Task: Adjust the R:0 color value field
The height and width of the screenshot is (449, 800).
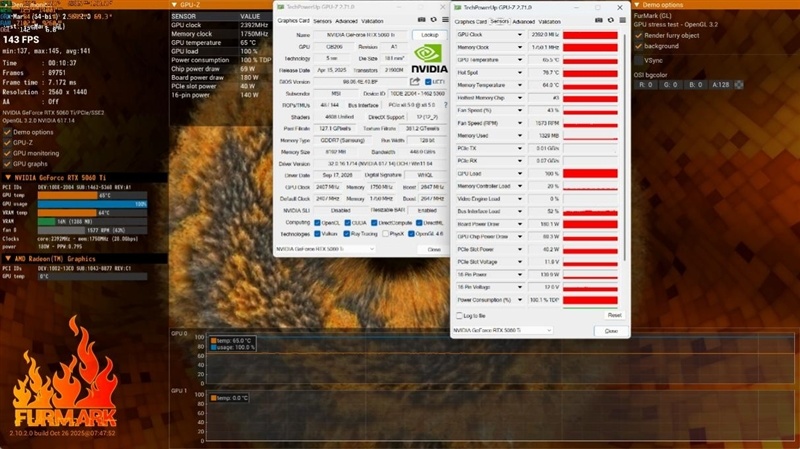Action: (x=646, y=85)
